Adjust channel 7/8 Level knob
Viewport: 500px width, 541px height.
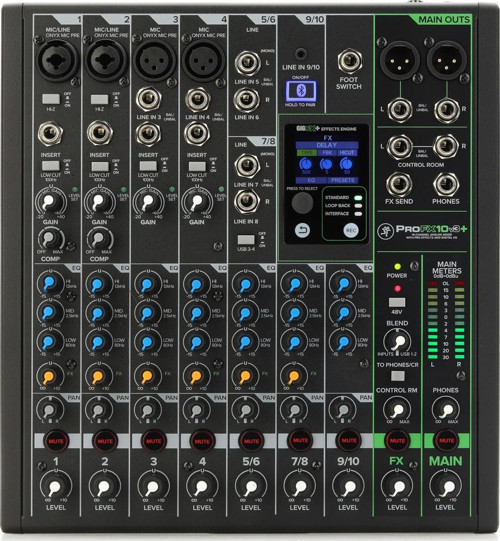(300, 486)
